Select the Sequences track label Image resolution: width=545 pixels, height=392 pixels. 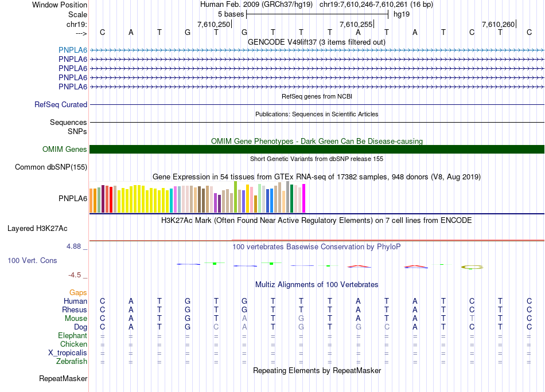[68, 122]
